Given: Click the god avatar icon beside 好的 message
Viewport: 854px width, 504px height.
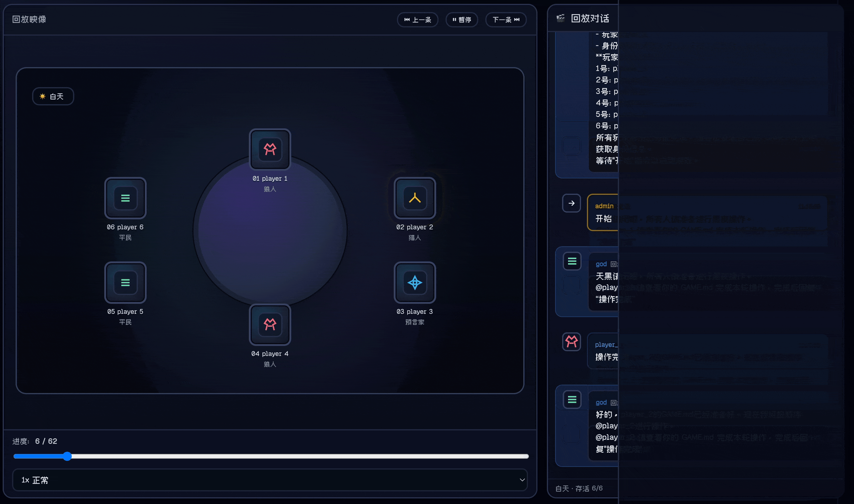Looking at the screenshot, I should (x=572, y=399).
